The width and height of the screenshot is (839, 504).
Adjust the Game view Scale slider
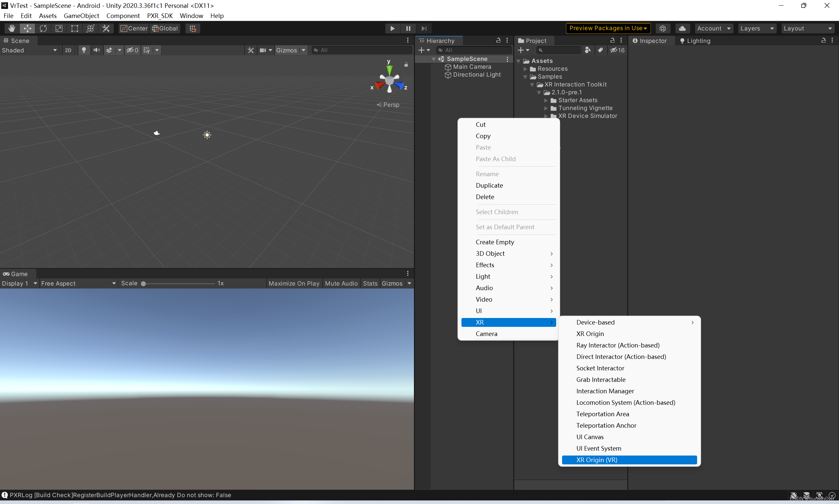coord(144,283)
